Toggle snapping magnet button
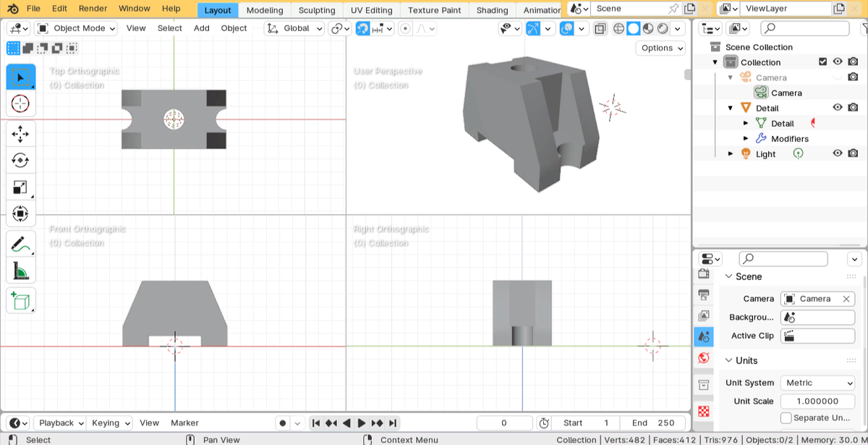The width and height of the screenshot is (868, 445). point(362,28)
